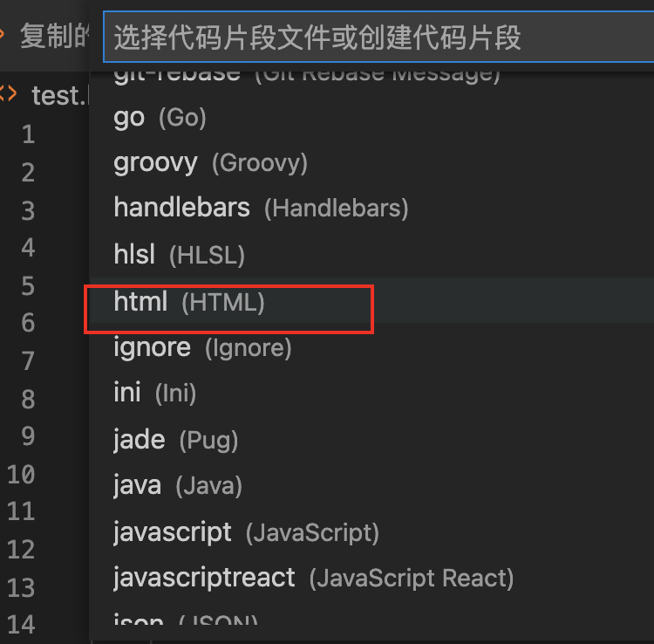Select the groovy (Groovy) snippet entry
Viewport: 654px width, 644px height.
click(x=372, y=163)
